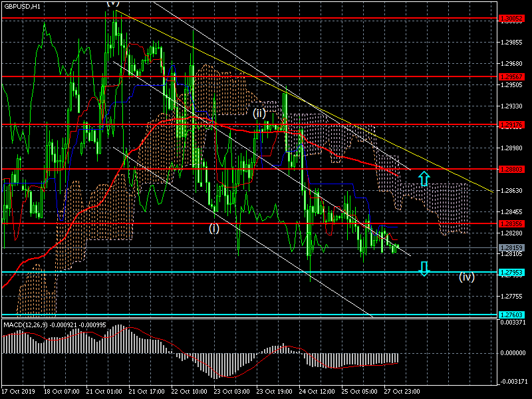Click the red 1.29567 price tag

click(511, 76)
